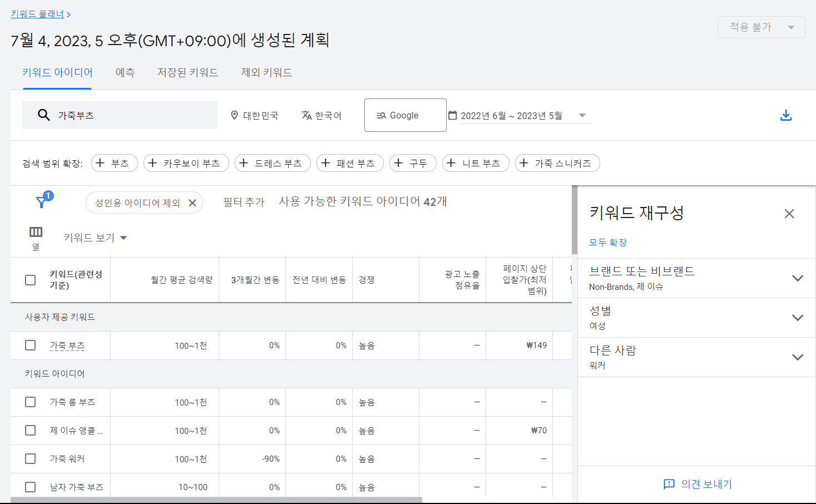Click 모두 확장 in the keyword panel
Image resolution: width=816 pixels, height=504 pixels.
tap(607, 242)
